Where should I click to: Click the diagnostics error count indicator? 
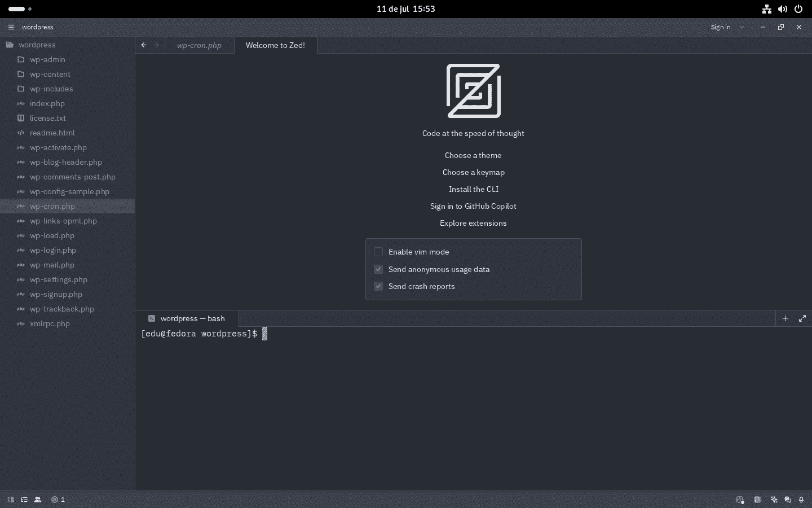tap(58, 500)
